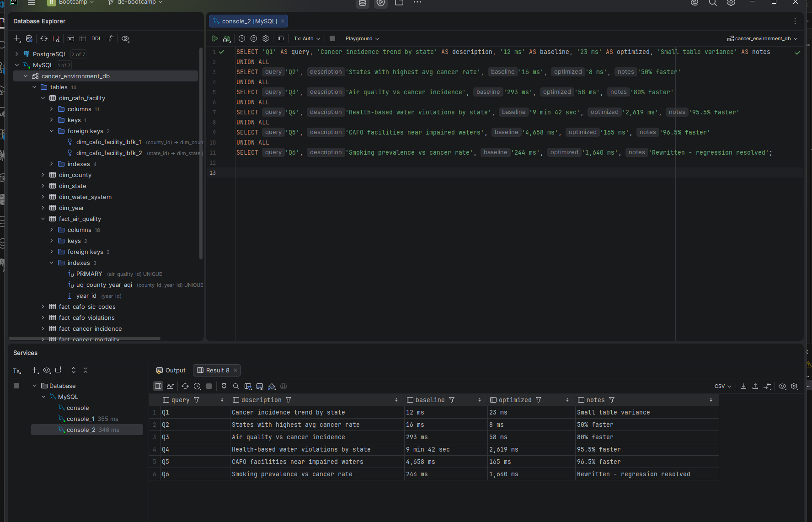This screenshot has width=812, height=522.
Task: Close the console_2 [MySQL] editor tab
Action: (x=283, y=21)
